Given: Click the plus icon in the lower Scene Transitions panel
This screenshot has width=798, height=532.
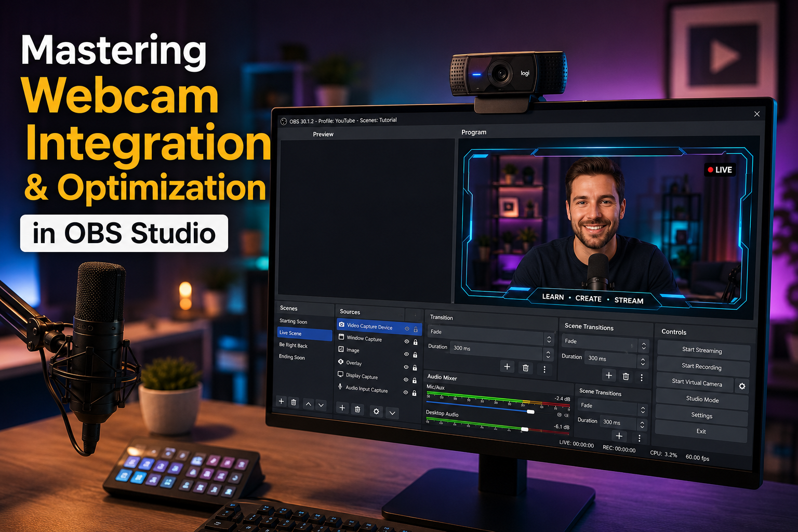Looking at the screenshot, I should (x=619, y=436).
